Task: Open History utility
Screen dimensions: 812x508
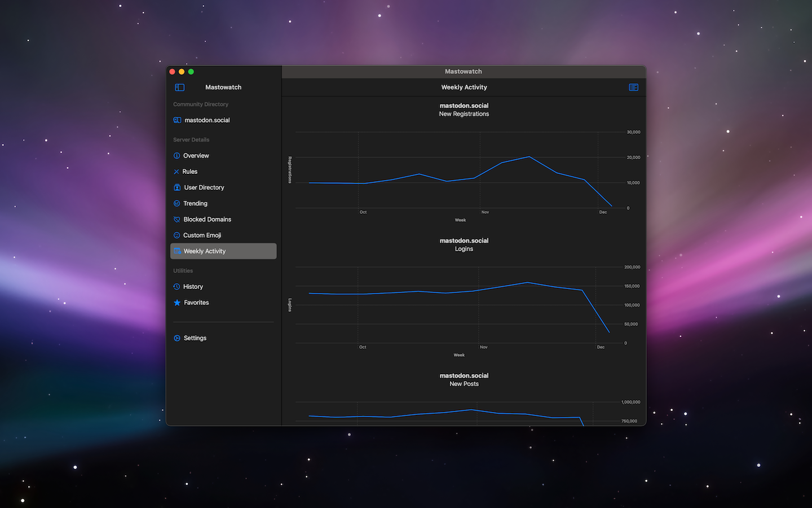Action: [x=223, y=287]
